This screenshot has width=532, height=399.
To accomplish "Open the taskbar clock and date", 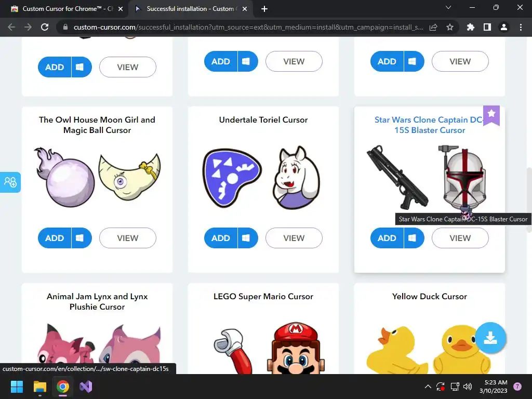I will point(494,387).
